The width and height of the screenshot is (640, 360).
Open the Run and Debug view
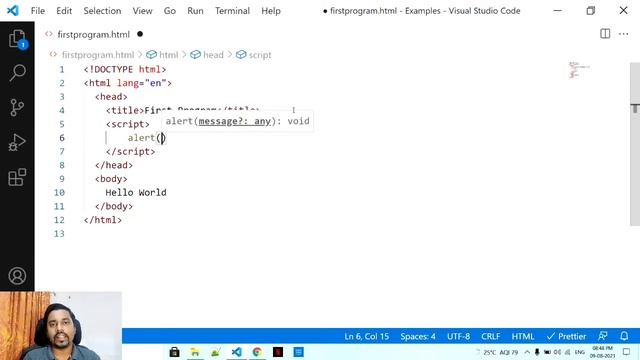(x=17, y=142)
